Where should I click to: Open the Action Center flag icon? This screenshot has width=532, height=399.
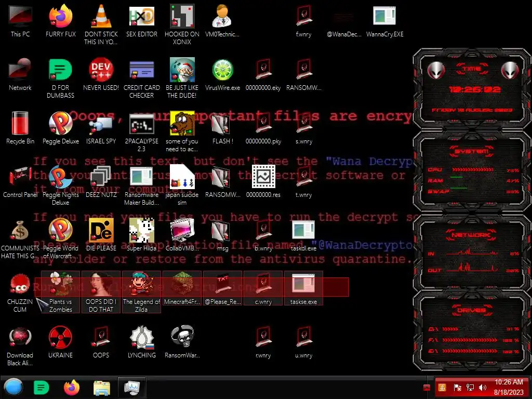(x=457, y=388)
